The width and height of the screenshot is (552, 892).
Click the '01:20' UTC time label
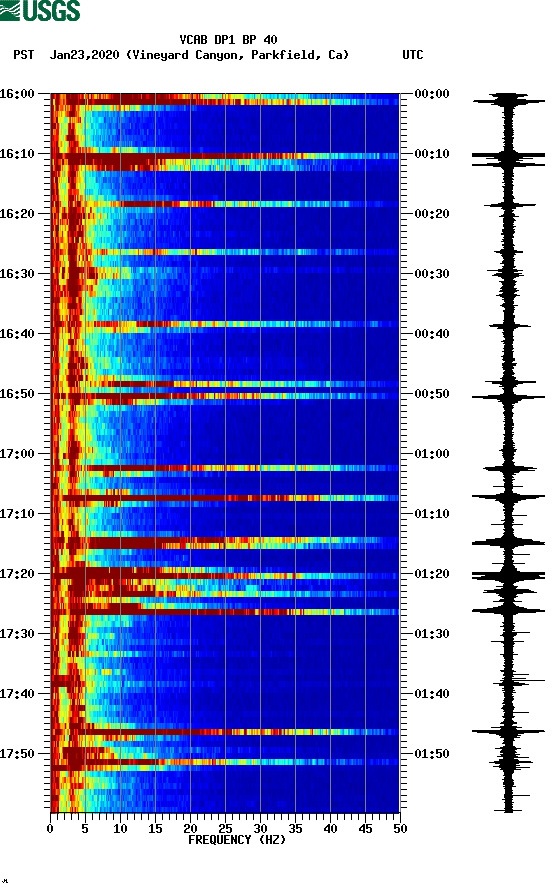pyautogui.click(x=432, y=573)
